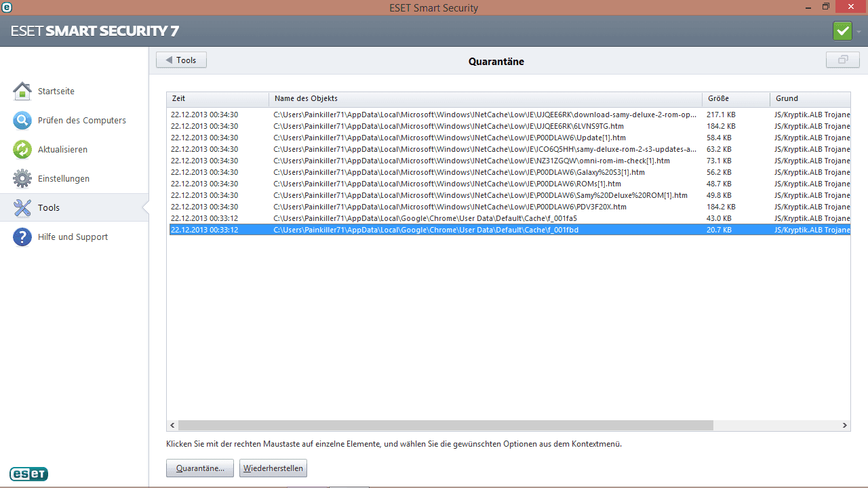Click the Tools wrench icon

(x=22, y=207)
